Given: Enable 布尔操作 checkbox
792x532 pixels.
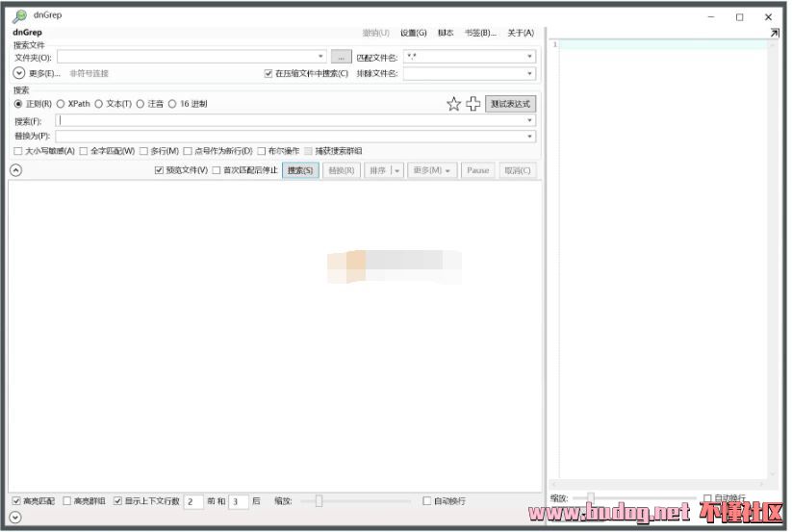Looking at the screenshot, I should coord(263,151).
